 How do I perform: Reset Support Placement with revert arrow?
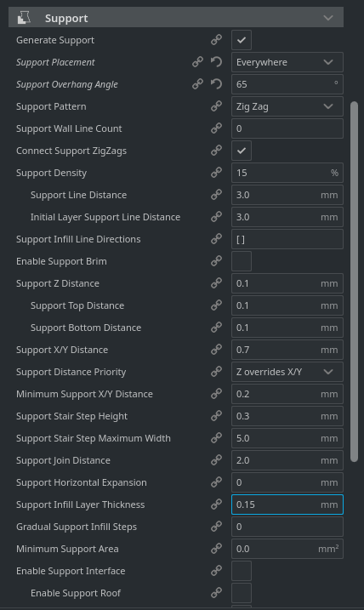pyautogui.click(x=216, y=62)
